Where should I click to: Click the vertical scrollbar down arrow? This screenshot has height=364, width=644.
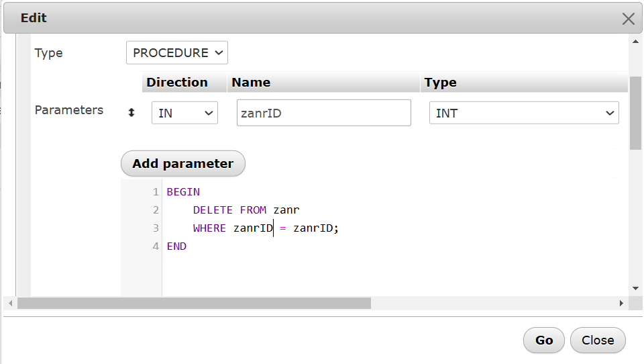[x=635, y=288]
